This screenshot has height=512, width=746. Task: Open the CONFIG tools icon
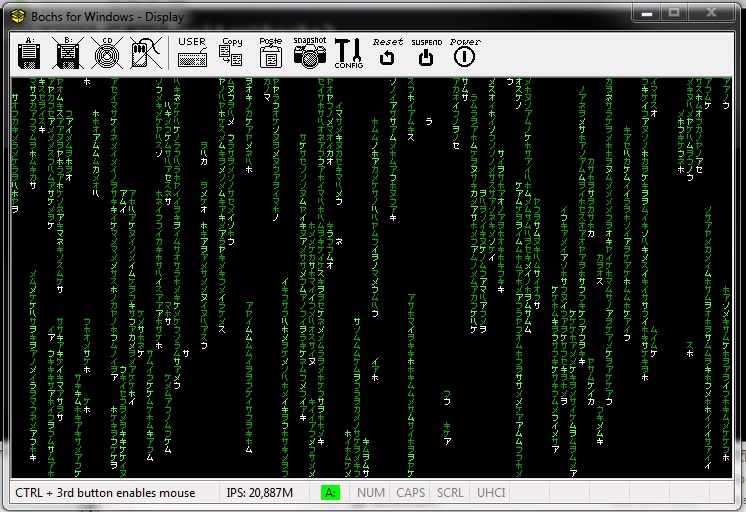pos(349,53)
